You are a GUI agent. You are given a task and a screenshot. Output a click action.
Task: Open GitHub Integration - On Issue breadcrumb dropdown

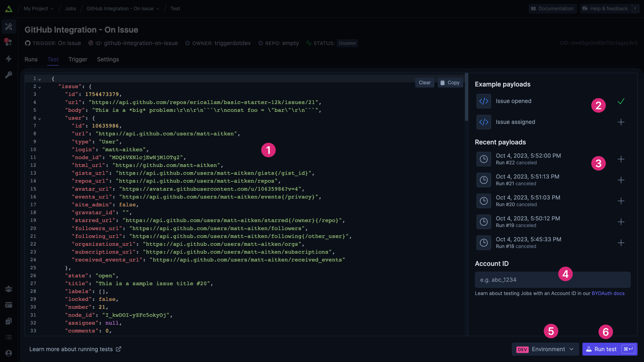[x=123, y=8]
